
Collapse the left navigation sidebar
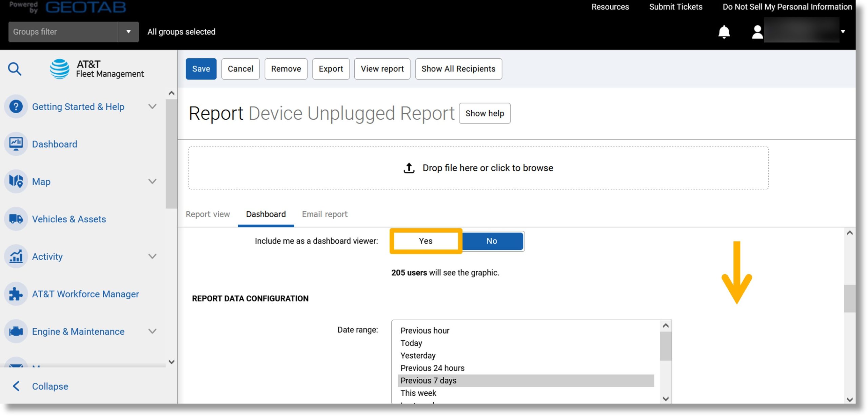(x=49, y=386)
